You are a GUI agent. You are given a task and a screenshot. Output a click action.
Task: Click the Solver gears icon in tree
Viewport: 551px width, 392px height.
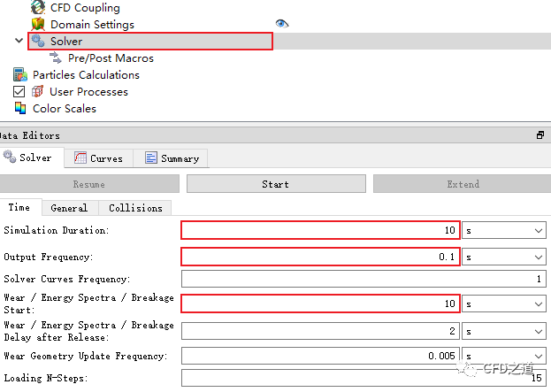pyautogui.click(x=38, y=42)
